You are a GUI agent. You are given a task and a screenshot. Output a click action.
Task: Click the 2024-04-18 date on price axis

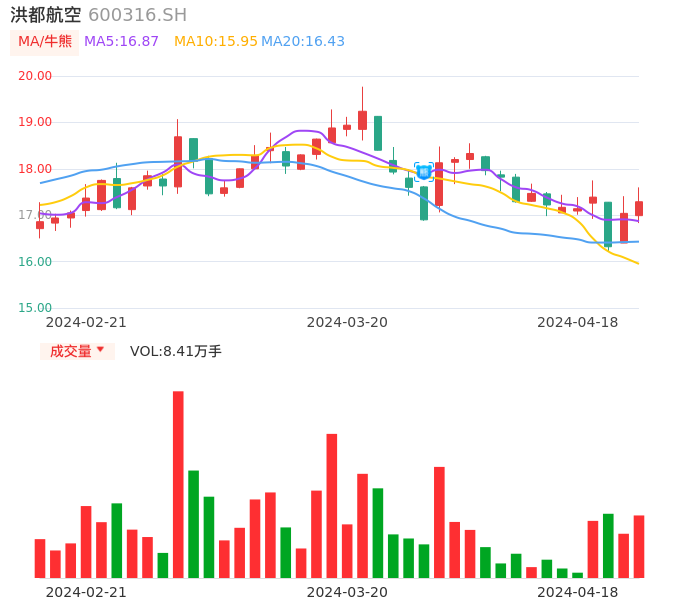[577, 322]
